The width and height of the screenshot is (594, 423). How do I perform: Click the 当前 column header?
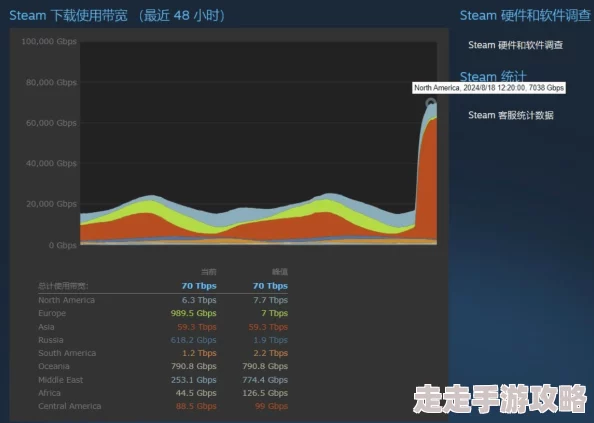pyautogui.click(x=208, y=272)
